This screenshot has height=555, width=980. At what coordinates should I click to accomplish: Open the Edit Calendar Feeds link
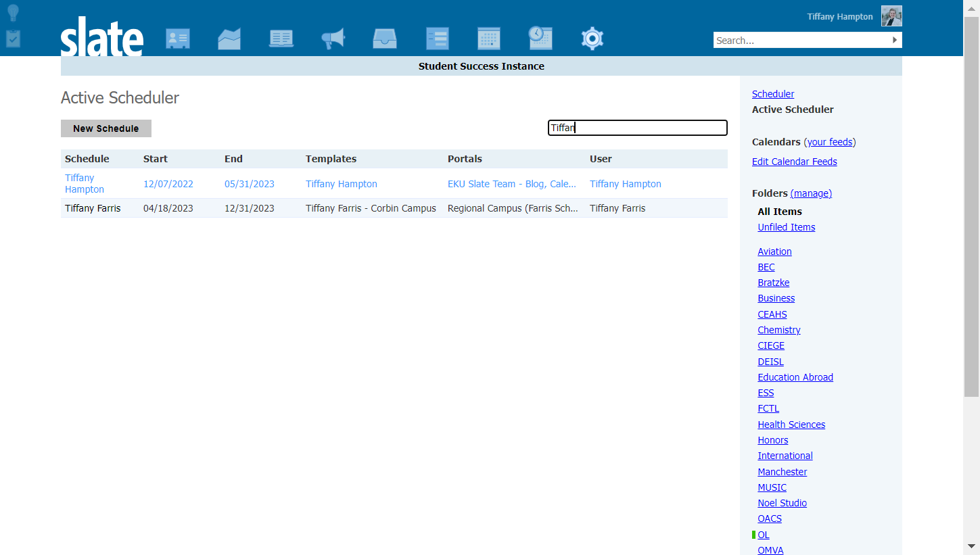pos(795,162)
